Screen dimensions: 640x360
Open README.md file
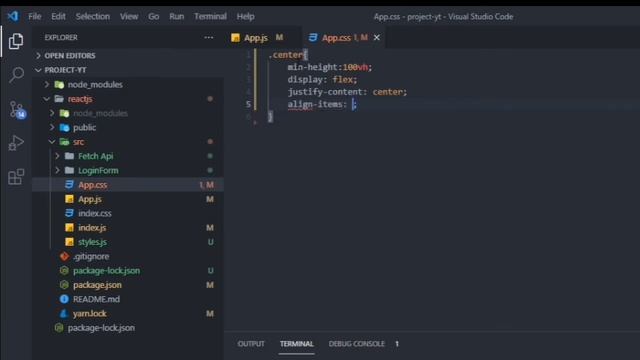[96, 299]
